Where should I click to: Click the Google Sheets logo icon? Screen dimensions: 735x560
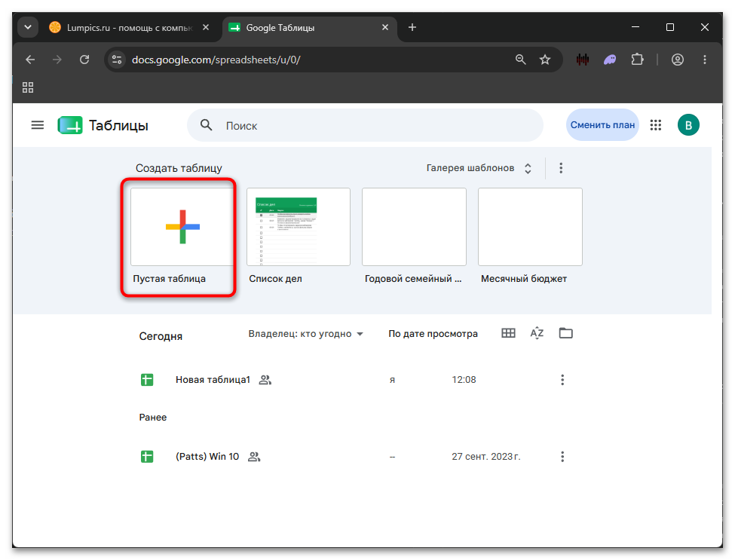pos(70,126)
